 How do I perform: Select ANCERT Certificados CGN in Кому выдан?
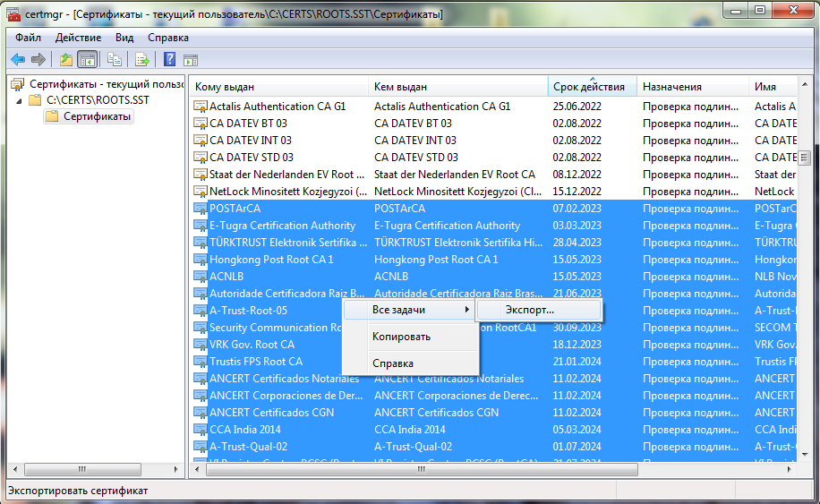(271, 413)
